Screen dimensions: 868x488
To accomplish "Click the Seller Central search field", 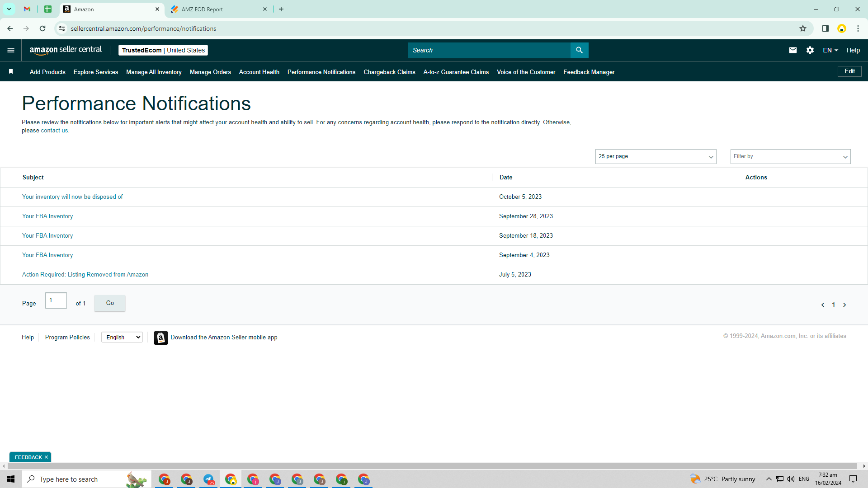I will coord(489,50).
